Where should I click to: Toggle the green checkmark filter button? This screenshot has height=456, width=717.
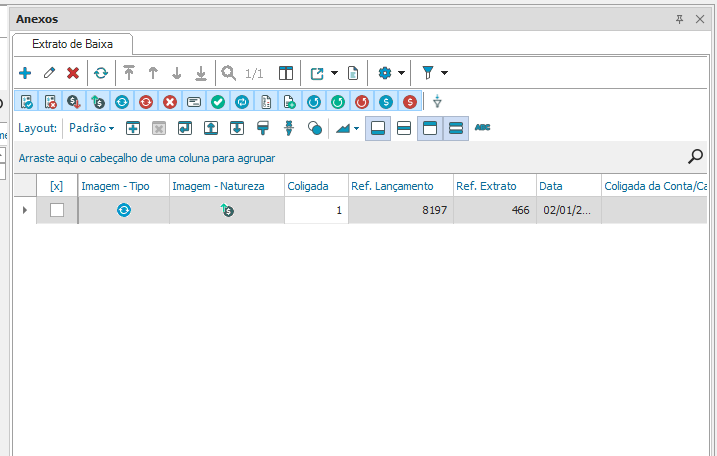click(217, 102)
